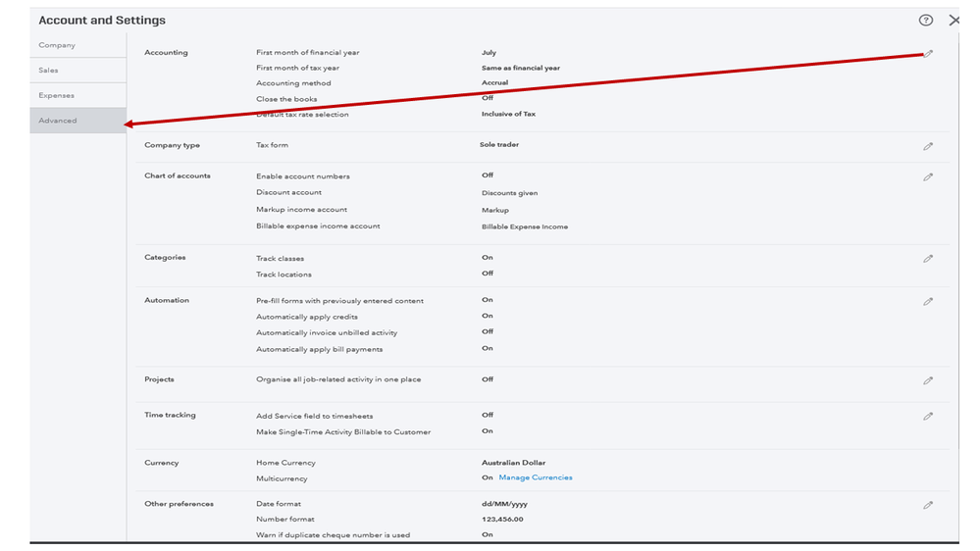Edit Time tracking with pencil icon

(x=928, y=417)
